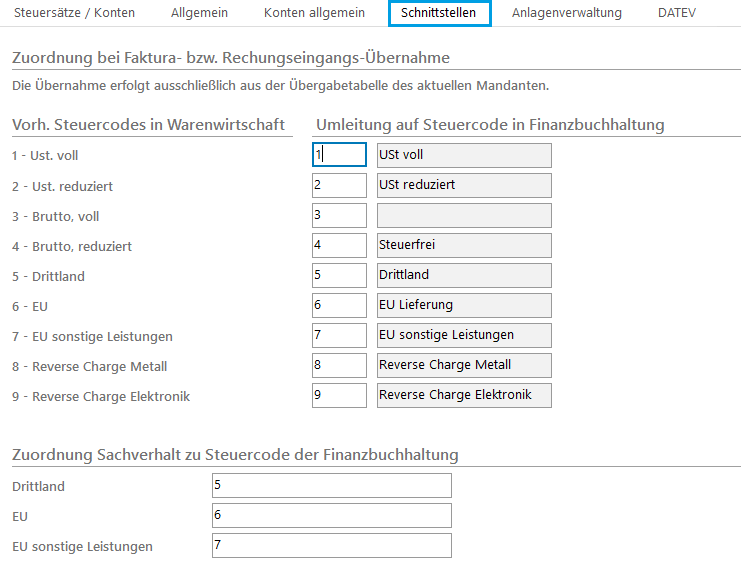The height and width of the screenshot is (564, 741).
Task: Focus the code field for Brutto, voll
Action: coord(339,215)
